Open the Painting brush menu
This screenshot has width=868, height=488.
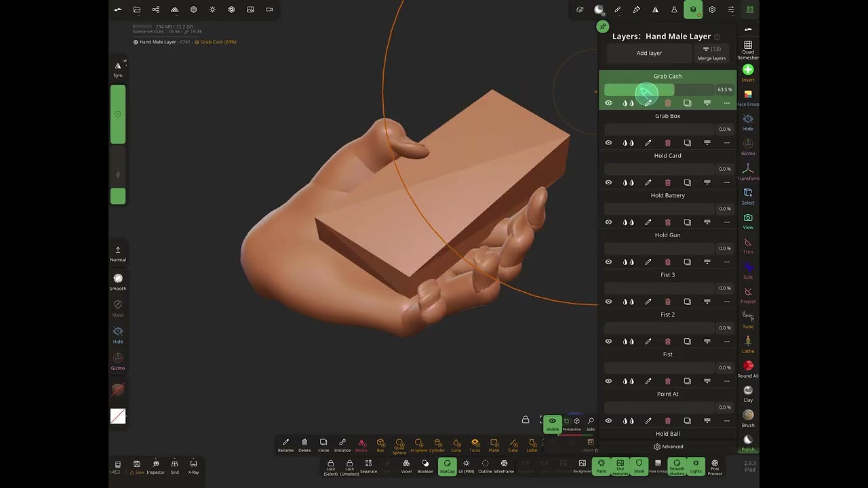(636, 9)
